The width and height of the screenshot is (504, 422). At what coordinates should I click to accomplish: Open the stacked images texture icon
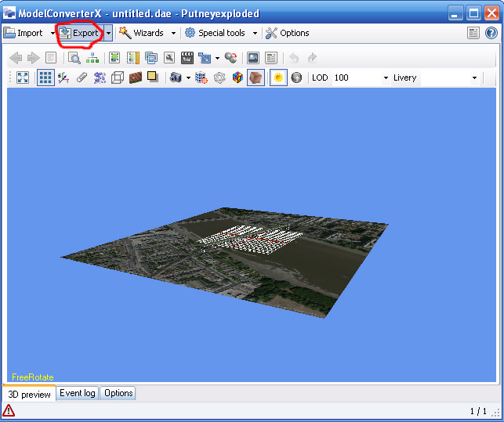[x=151, y=58]
